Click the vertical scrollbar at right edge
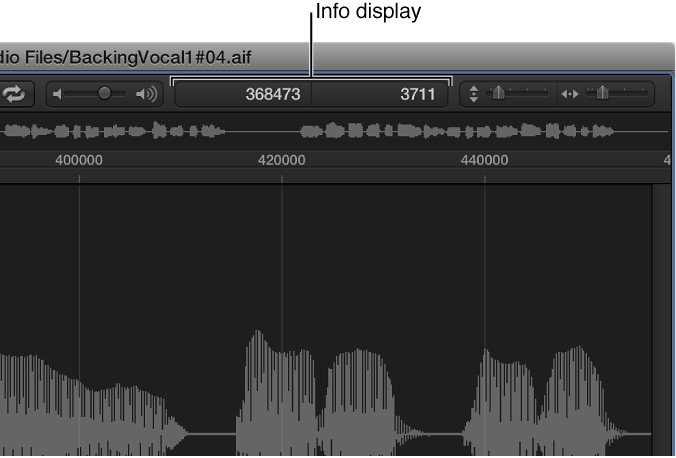The width and height of the screenshot is (676, 458). (x=660, y=320)
